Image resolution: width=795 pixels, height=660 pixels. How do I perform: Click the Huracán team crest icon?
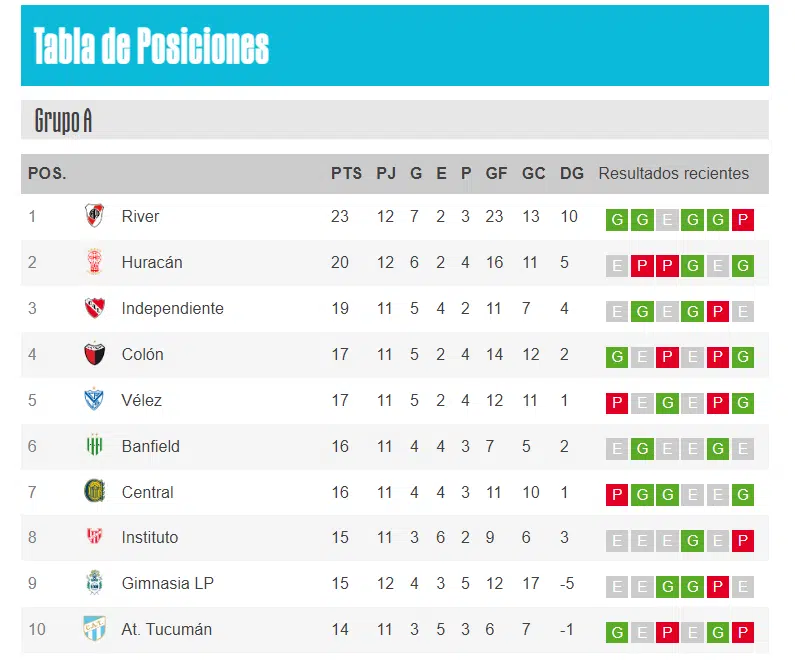(x=94, y=262)
